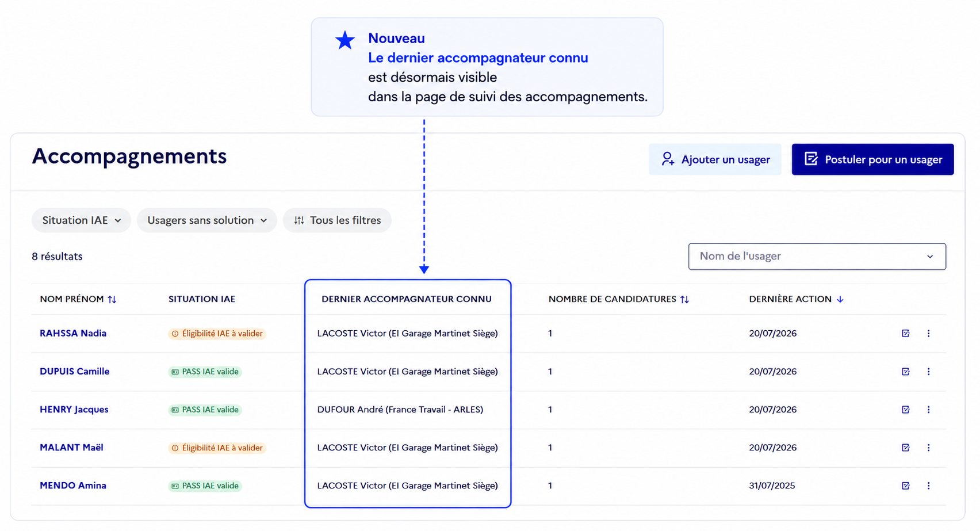This screenshot has height=531, width=980.
Task: Expand the Situation IAE filter
Action: point(81,220)
